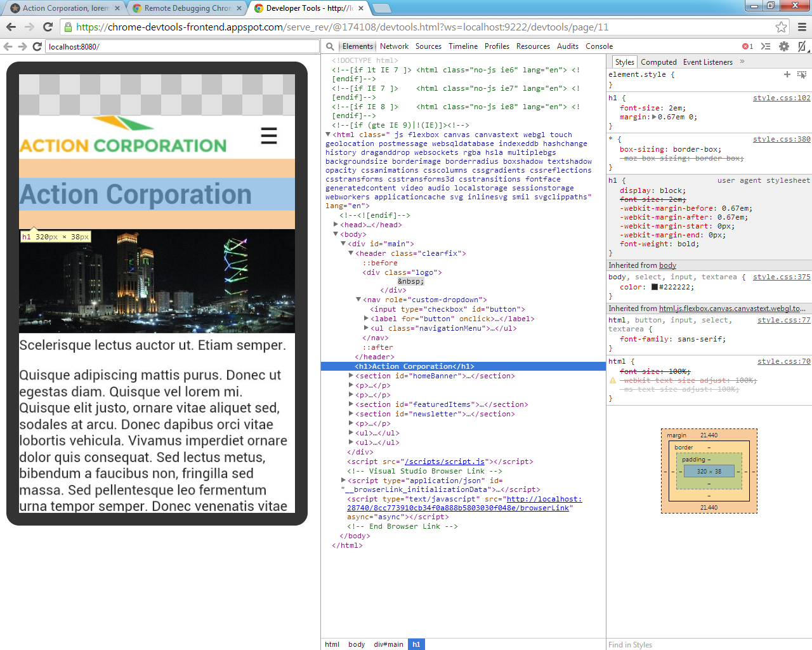The height and width of the screenshot is (650, 812).
Task: Click the body link in Inherited from
Action: point(667,265)
